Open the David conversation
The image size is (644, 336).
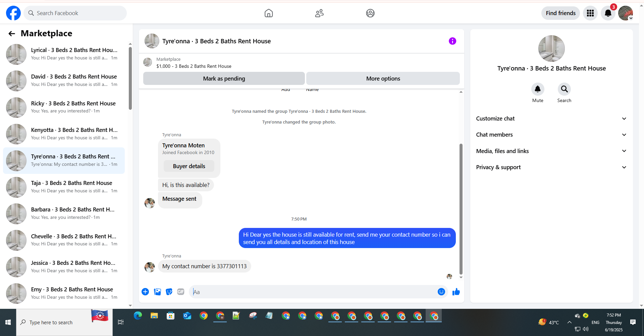tap(64, 81)
